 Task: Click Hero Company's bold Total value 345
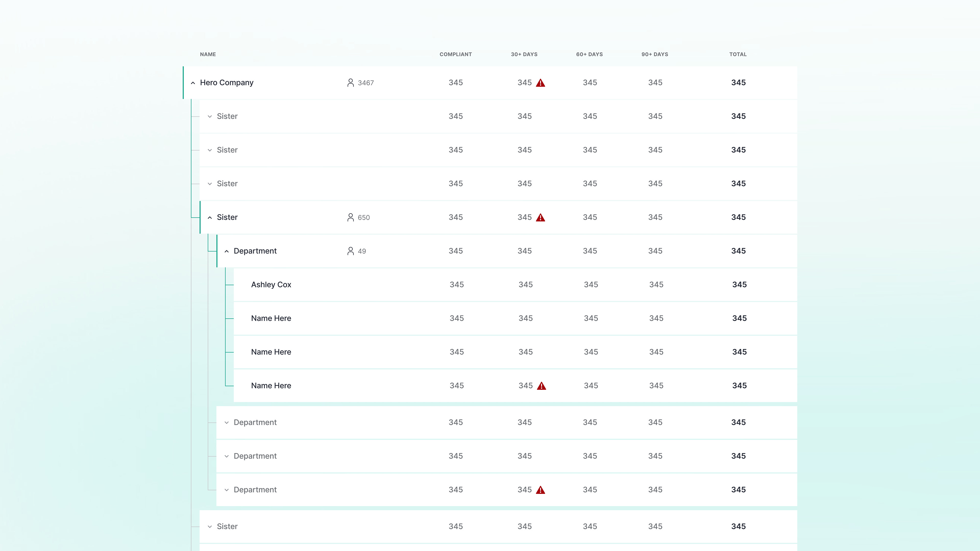[738, 82]
